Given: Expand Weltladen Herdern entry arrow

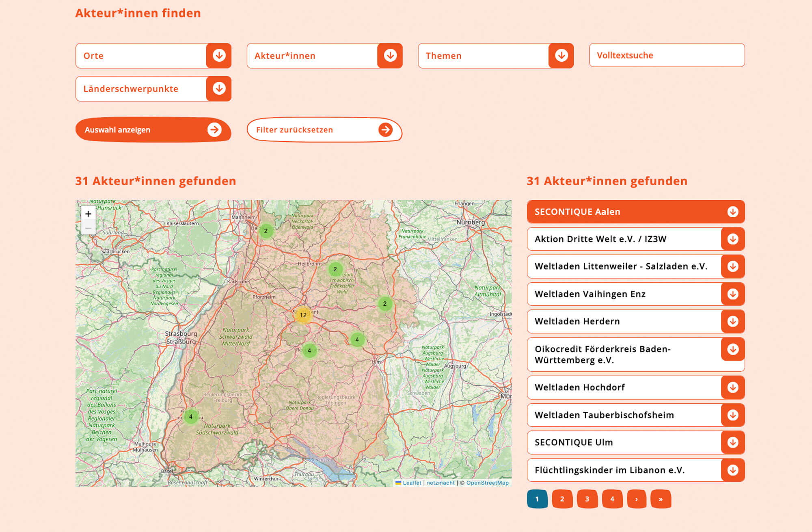Looking at the screenshot, I should click(x=732, y=321).
